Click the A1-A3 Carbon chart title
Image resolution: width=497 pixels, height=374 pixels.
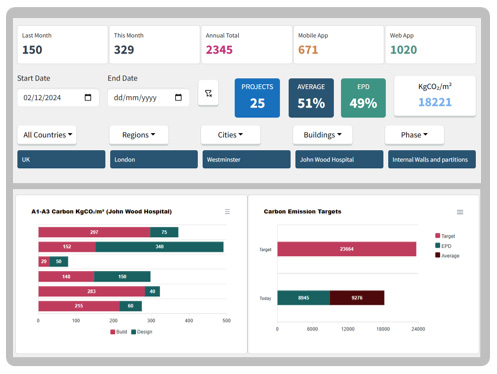point(102,211)
